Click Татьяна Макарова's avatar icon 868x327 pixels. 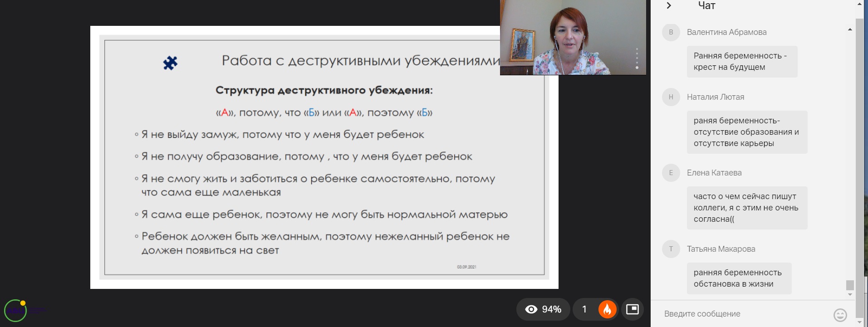[x=671, y=249]
